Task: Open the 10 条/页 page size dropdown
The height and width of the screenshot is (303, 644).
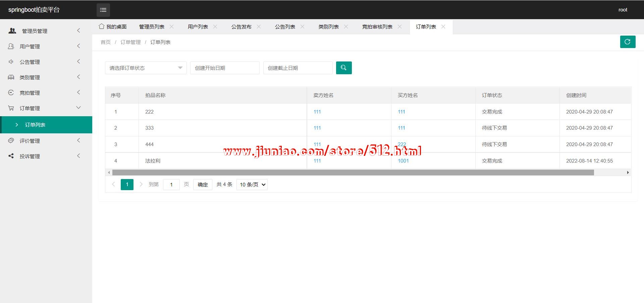Action: tap(252, 184)
